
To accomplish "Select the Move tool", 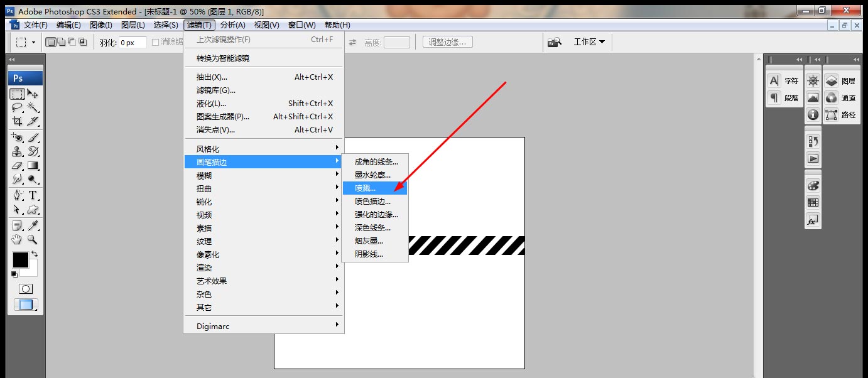I will (33, 94).
